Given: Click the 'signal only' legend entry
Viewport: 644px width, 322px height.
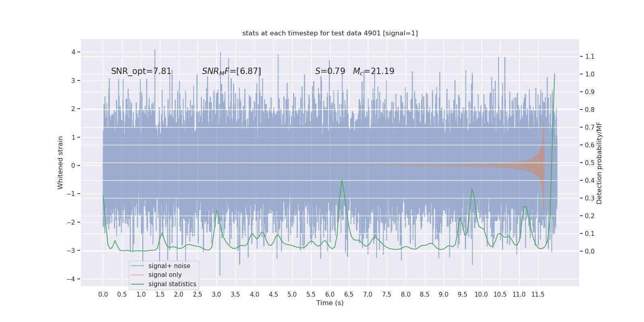Looking at the screenshot, I should (165, 275).
